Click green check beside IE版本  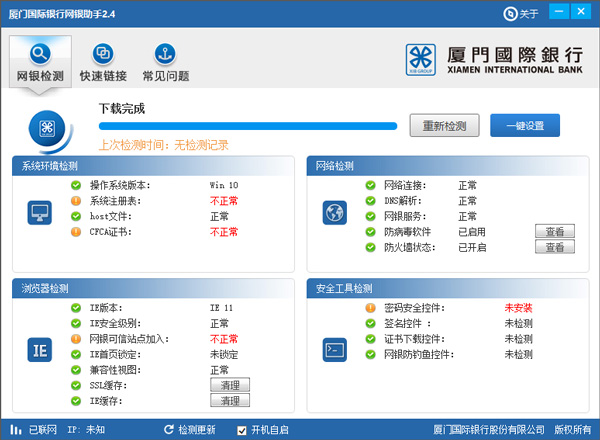pyautogui.click(x=76, y=308)
